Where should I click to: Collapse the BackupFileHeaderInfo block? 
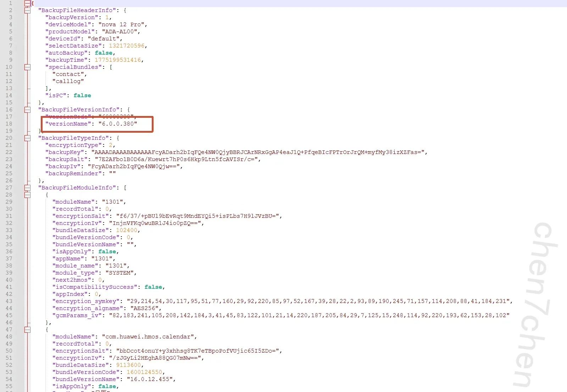coord(27,10)
